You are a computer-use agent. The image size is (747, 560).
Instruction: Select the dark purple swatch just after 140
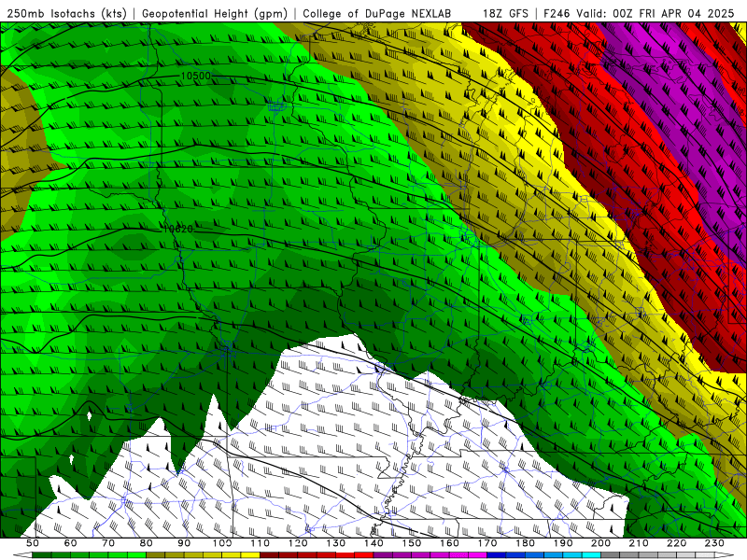[x=383, y=554]
